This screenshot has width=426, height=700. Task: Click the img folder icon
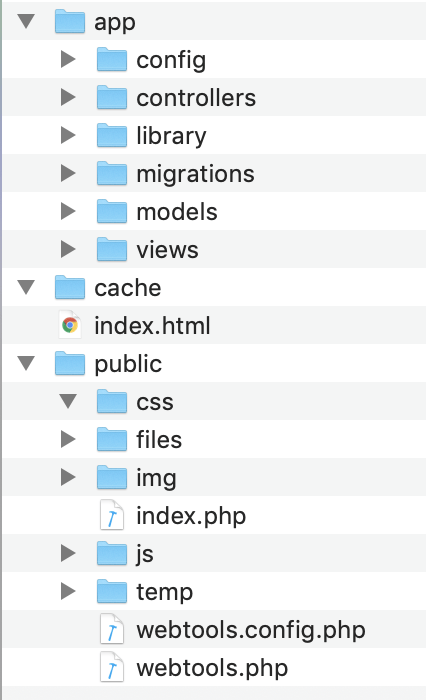112,477
